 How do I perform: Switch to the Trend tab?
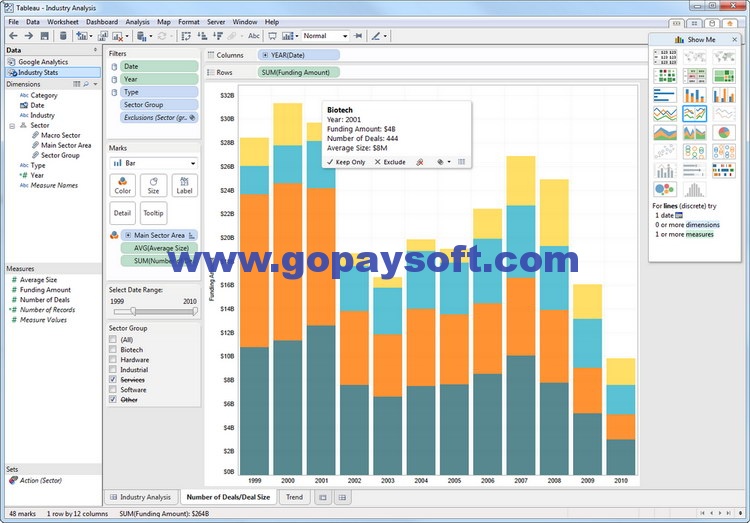click(294, 497)
